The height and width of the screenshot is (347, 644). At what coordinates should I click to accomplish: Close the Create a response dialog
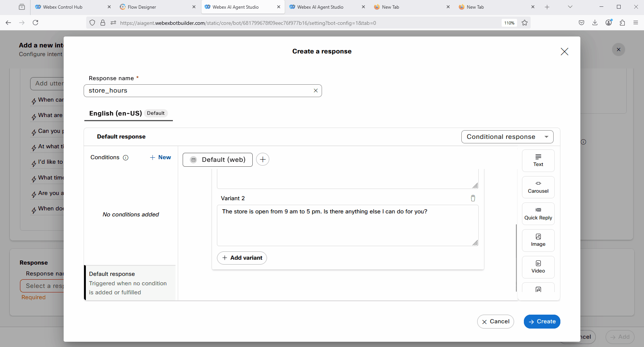point(564,52)
